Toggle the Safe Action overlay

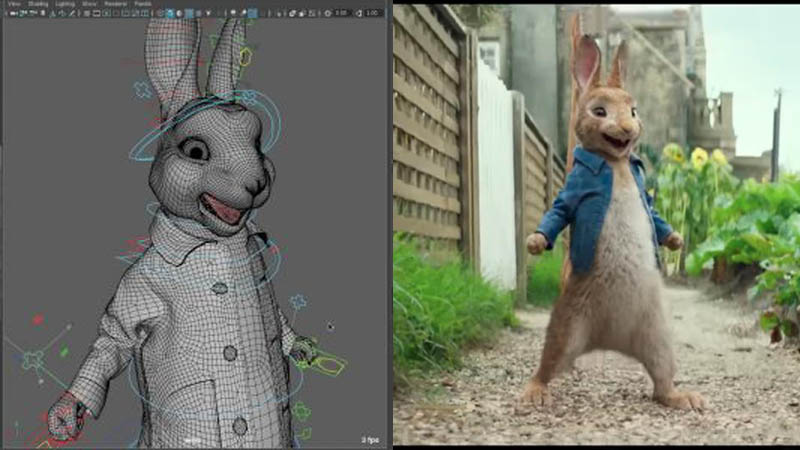(x=135, y=13)
